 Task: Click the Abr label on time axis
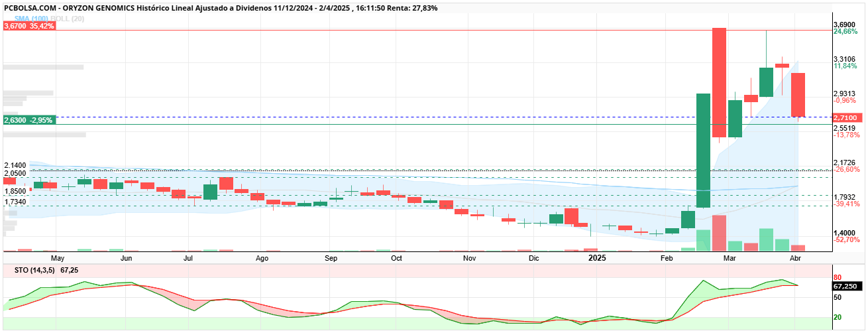796,257
